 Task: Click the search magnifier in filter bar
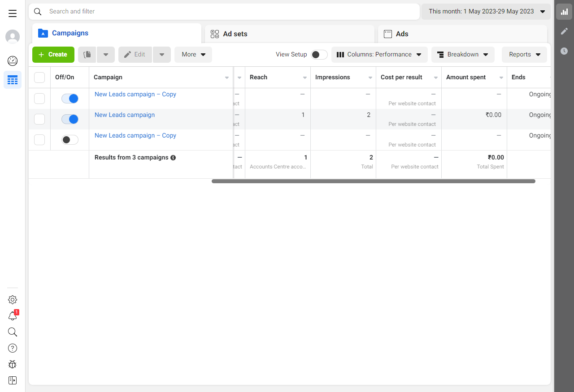click(38, 12)
